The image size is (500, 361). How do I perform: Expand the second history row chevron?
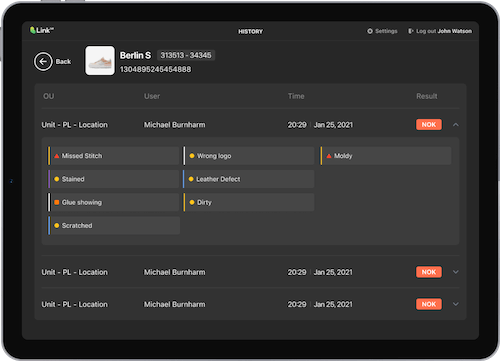[456, 272]
